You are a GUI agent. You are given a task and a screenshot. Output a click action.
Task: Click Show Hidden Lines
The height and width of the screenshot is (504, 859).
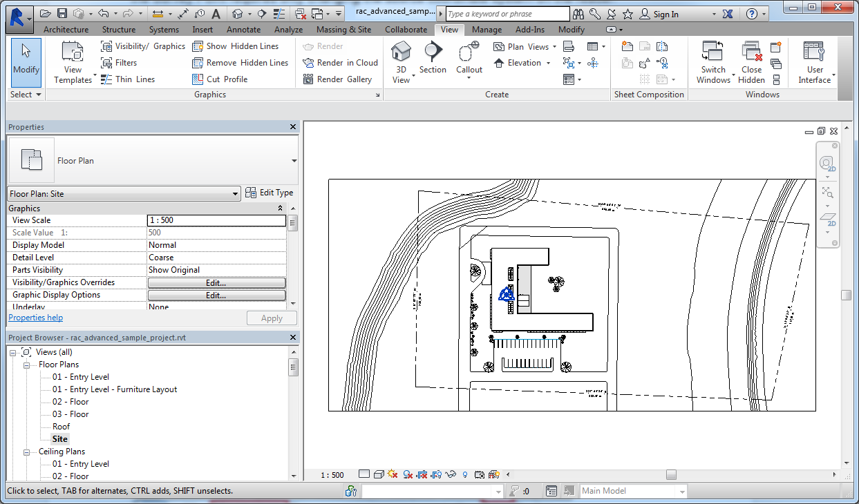235,46
